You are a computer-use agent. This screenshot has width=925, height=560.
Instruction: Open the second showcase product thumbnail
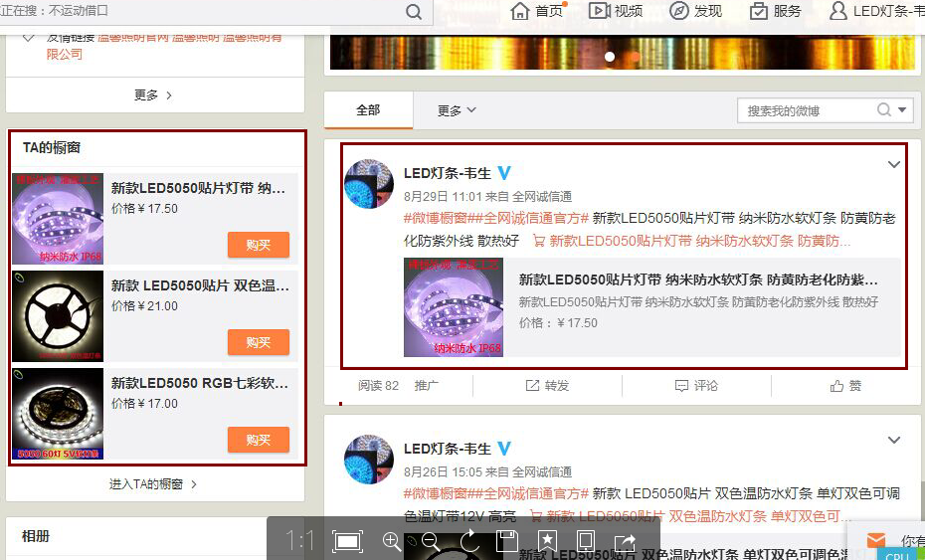coord(58,316)
